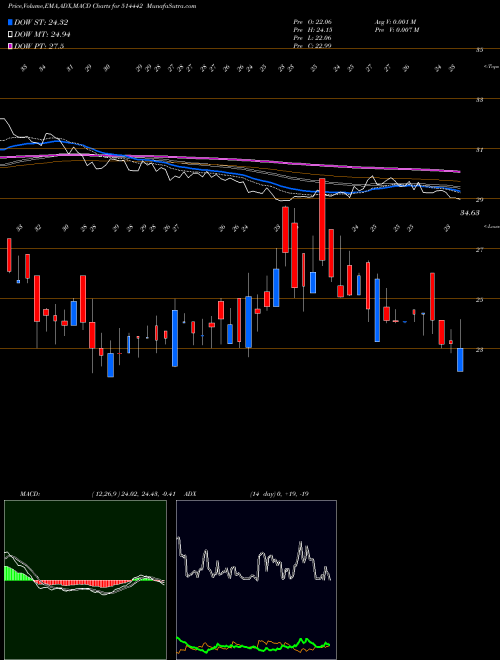Click the 35 price axis label
This screenshot has height=660, width=500.
pos(479,50)
